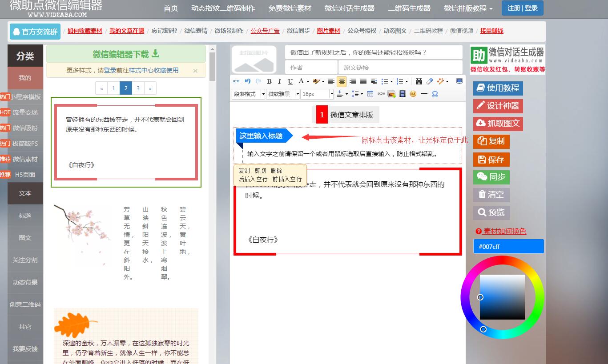Viewport: 608px width, 364px height.
Task: Click the text highlight color icon
Action: [x=316, y=81]
